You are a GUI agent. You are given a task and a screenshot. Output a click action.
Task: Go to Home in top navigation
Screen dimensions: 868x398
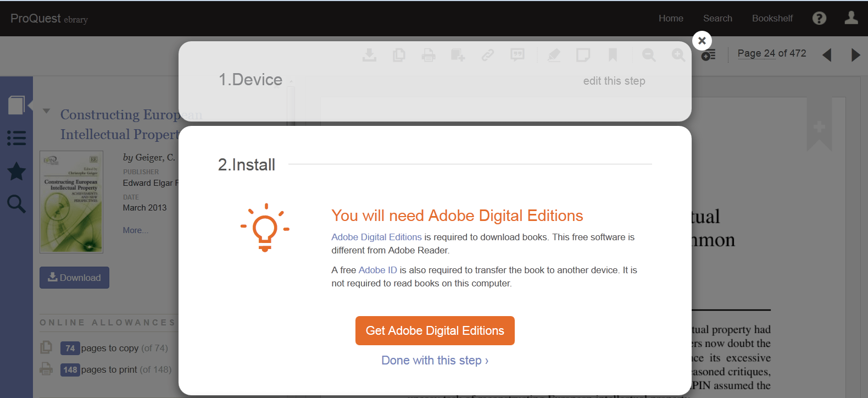point(671,18)
